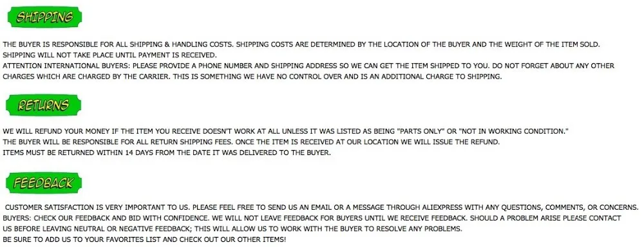The width and height of the screenshot is (644, 251).
Task: Click 'SHIPPING WILL NOT TAKE PLACE UNTIL PAYMENT' line
Action: 109,55
